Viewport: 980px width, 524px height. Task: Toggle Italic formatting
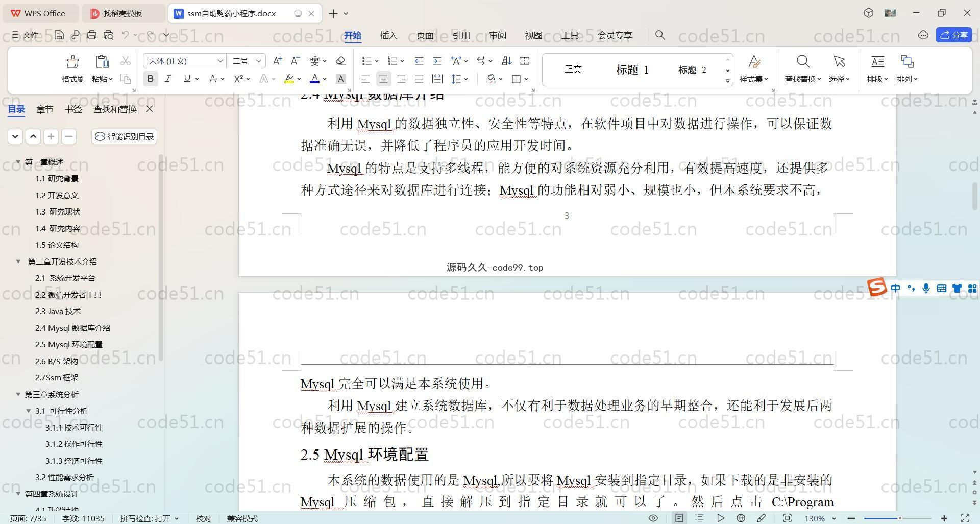tap(168, 79)
